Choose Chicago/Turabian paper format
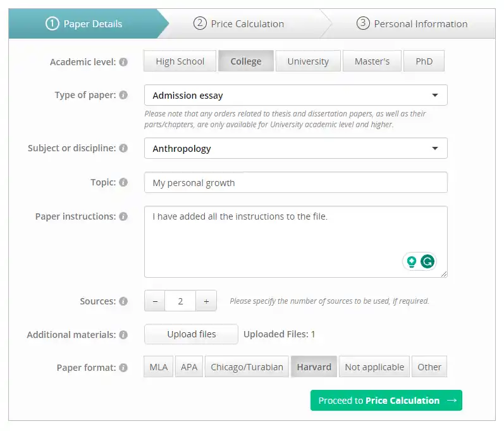Viewport: 504px width, 431px height. point(247,366)
